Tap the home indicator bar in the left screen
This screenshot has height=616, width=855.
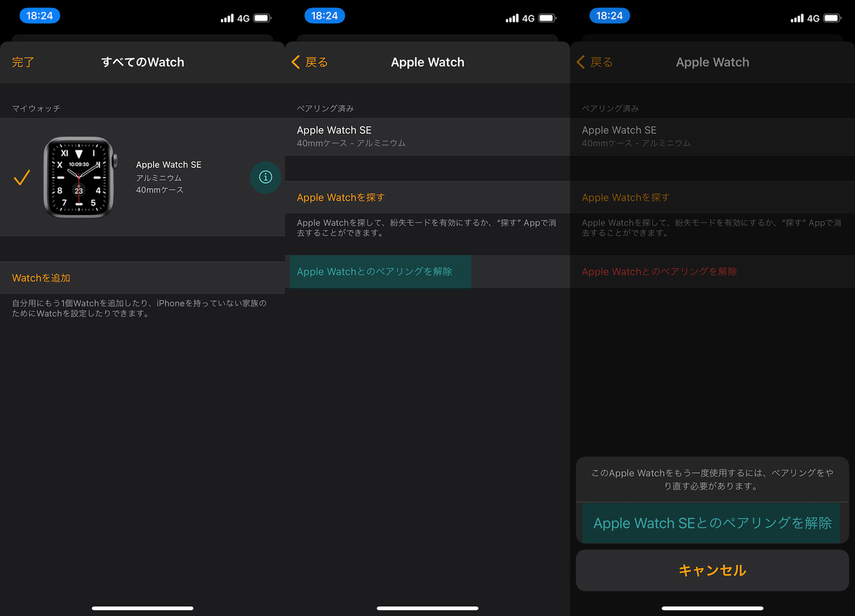coord(142,608)
